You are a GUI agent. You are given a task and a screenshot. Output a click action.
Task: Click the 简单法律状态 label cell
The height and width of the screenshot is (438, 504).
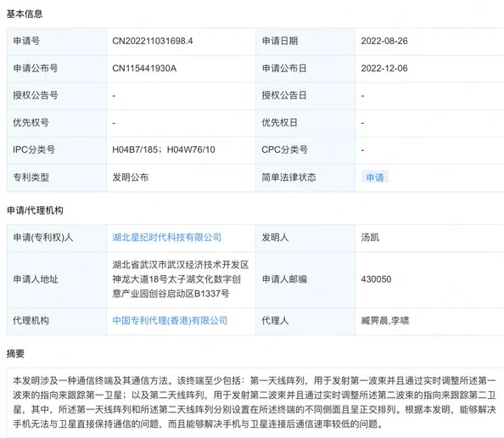305,177
